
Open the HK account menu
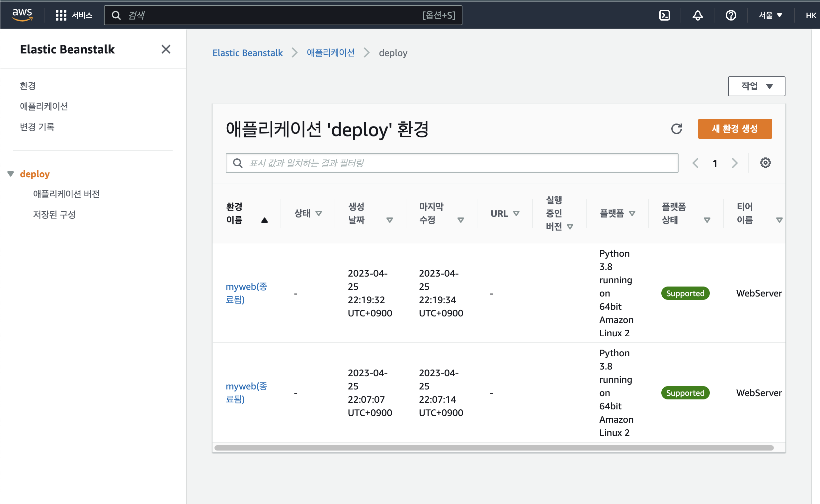pos(811,15)
